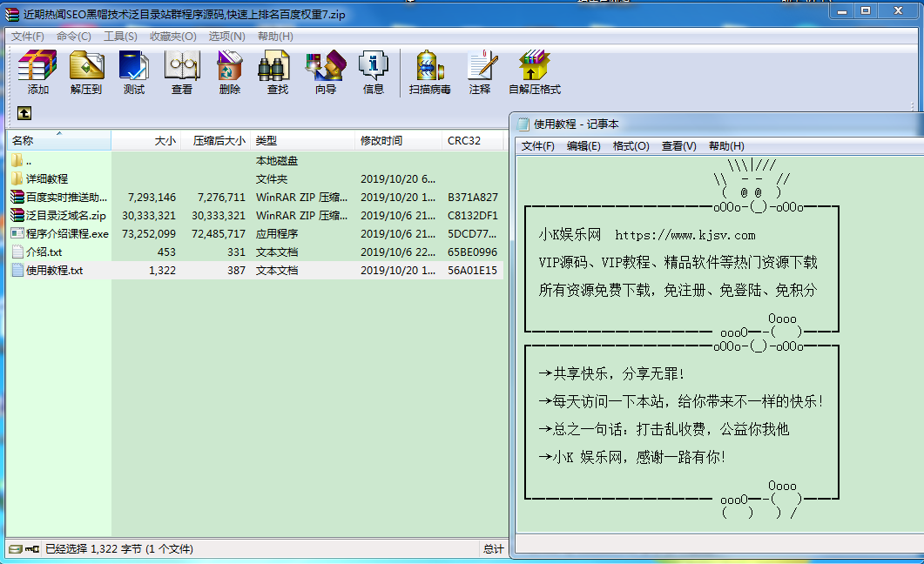Viewport: 924px width, 564px height.
Task: Sort by 压缩后大小 column header
Action: coord(216,141)
